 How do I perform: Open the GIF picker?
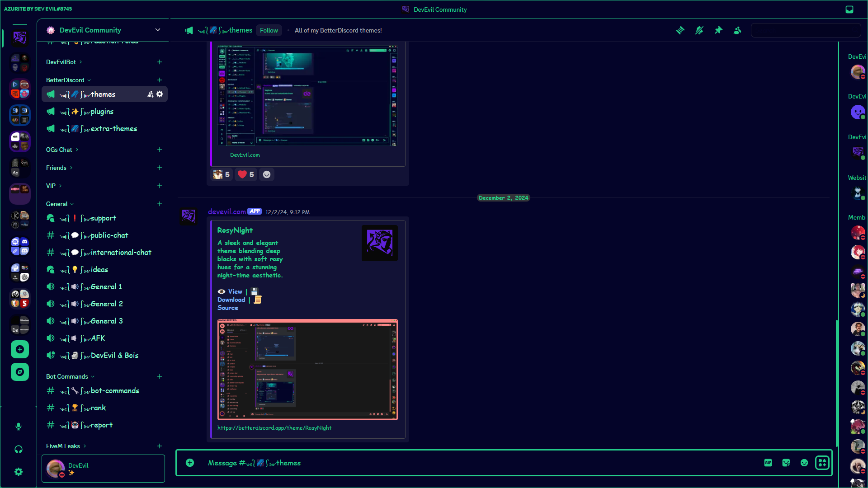point(768,463)
